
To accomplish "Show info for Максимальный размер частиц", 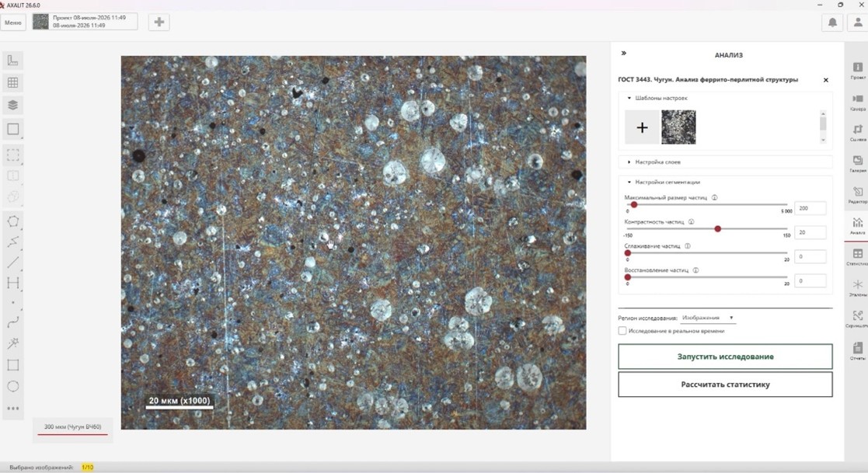I will click(714, 197).
